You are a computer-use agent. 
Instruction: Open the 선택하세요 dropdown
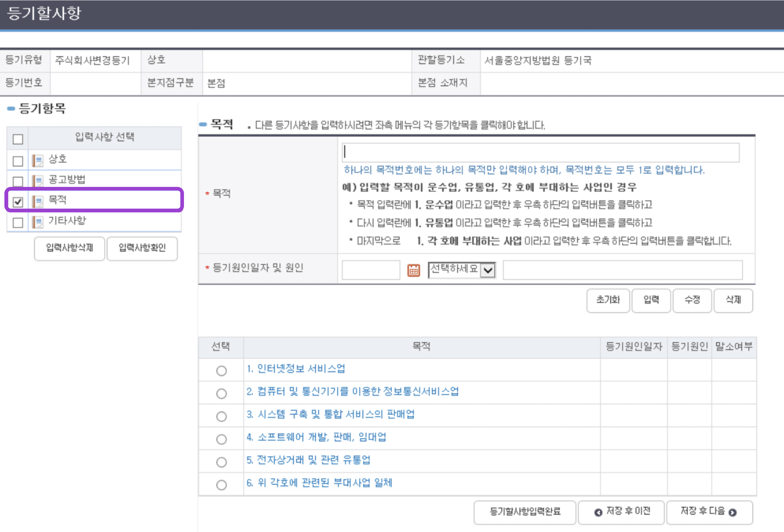click(x=462, y=270)
